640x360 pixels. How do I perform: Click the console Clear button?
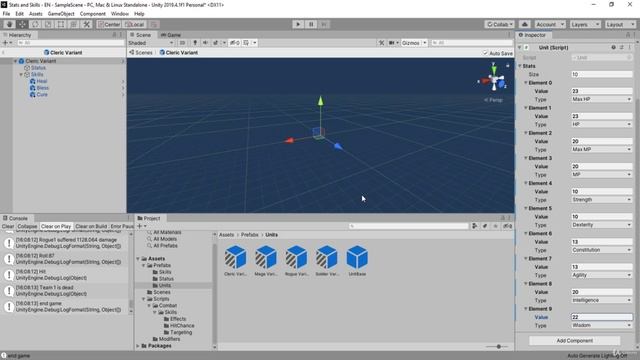pos(8,226)
